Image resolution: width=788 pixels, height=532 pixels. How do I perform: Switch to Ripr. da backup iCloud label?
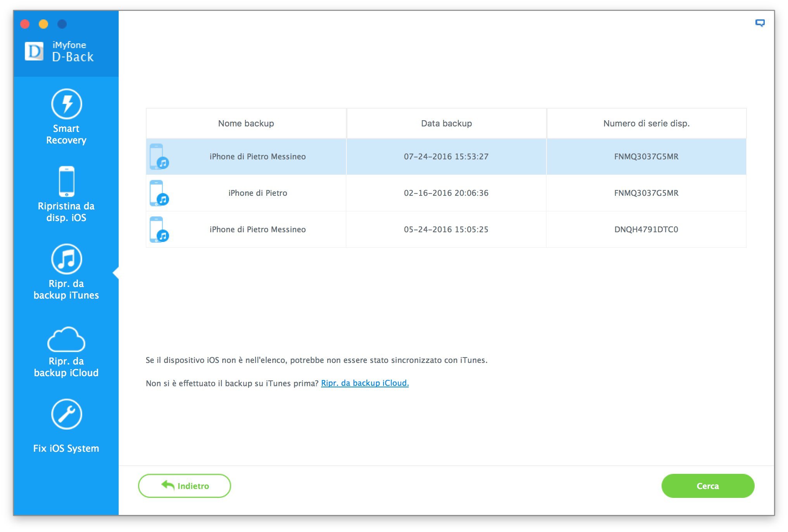pos(66,367)
